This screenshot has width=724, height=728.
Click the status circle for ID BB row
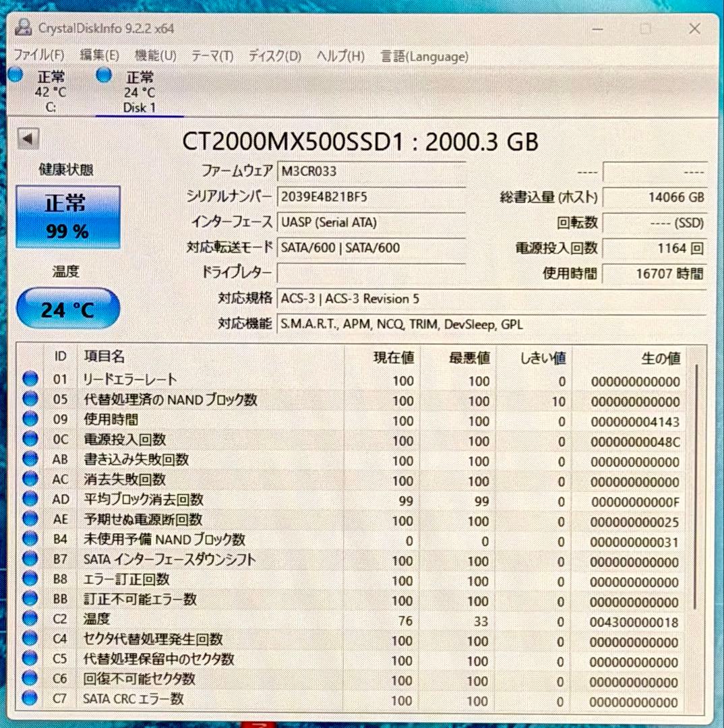point(30,599)
